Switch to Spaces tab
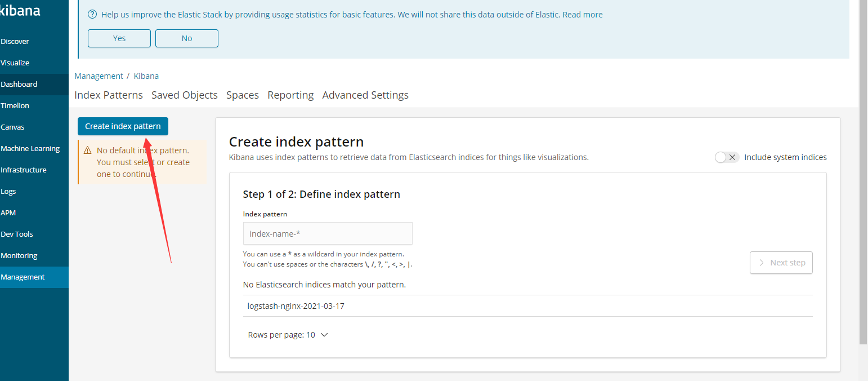The height and width of the screenshot is (381, 868). (243, 95)
